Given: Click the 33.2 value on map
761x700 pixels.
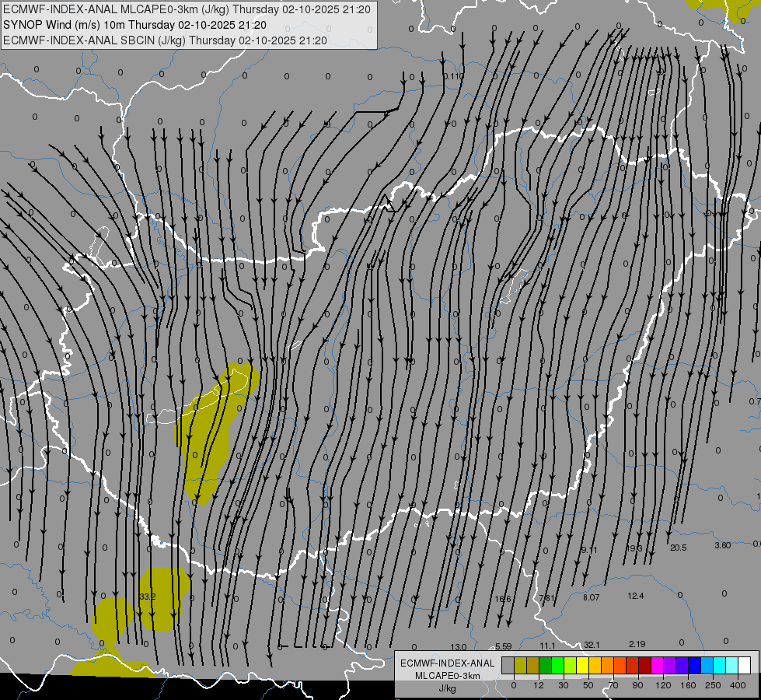Looking at the screenshot, I should point(147,597).
